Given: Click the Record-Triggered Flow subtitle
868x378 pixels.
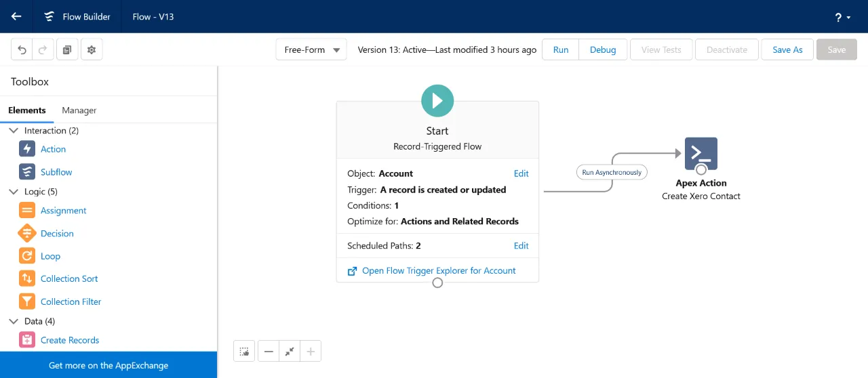Looking at the screenshot, I should pos(437,146).
